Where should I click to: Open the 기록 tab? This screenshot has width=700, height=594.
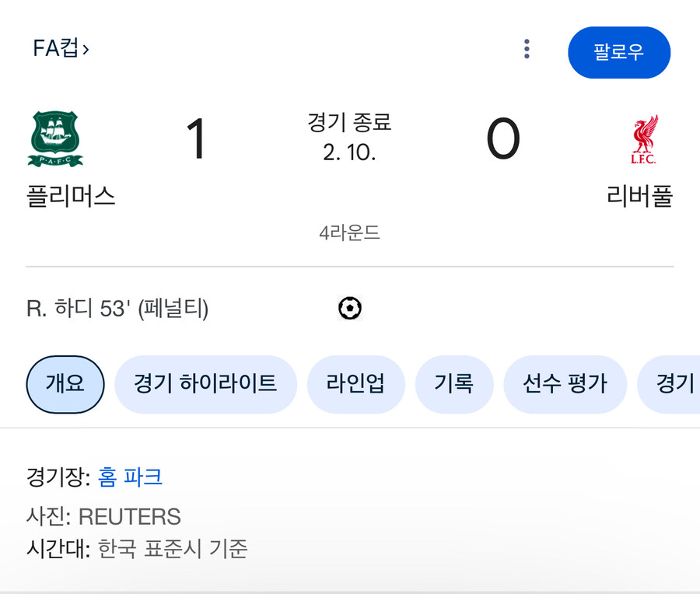(x=454, y=384)
